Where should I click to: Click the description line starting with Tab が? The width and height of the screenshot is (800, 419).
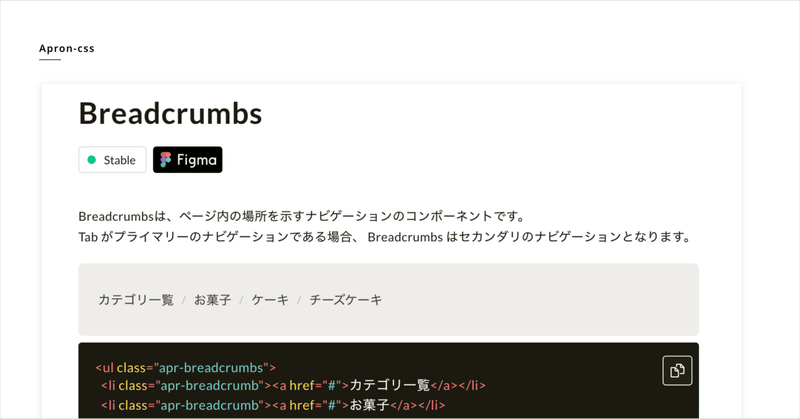coord(386,237)
